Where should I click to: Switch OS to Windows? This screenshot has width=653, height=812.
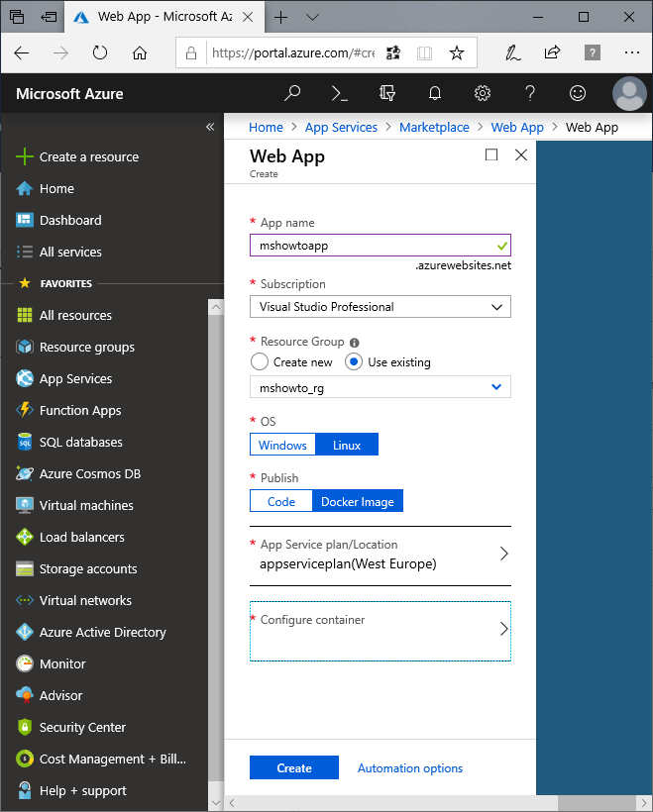(x=282, y=446)
